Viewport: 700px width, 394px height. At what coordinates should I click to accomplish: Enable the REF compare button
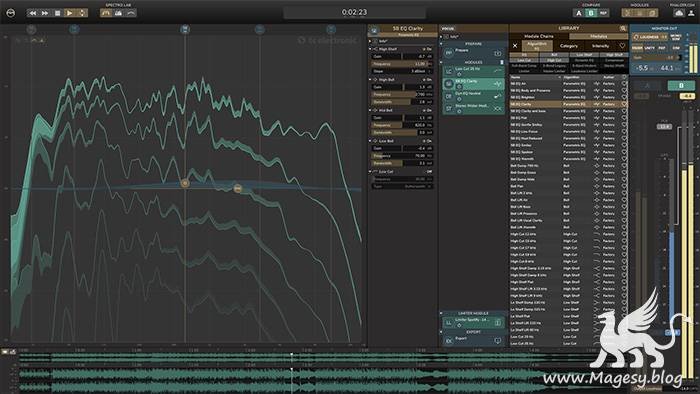pos(603,13)
